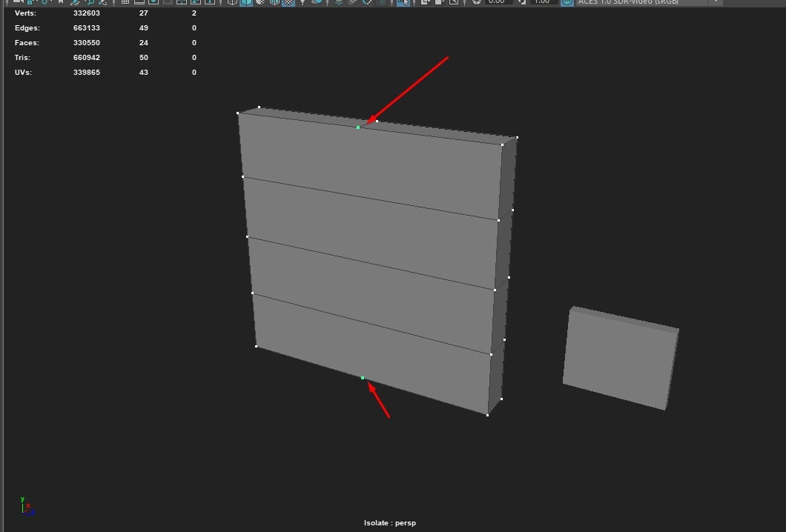786x532 pixels.
Task: Click the Edges: label in heads-up display
Action: [27, 28]
